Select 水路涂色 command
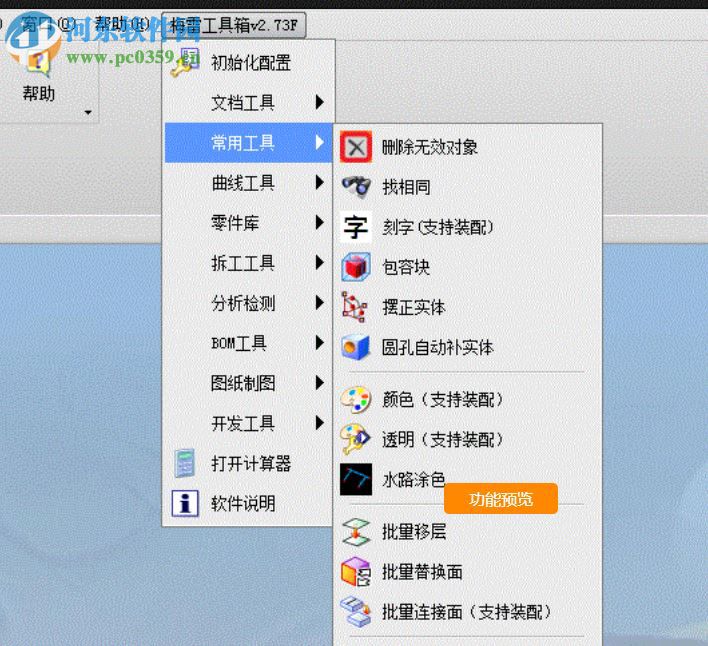This screenshot has height=646, width=708. click(x=468, y=479)
